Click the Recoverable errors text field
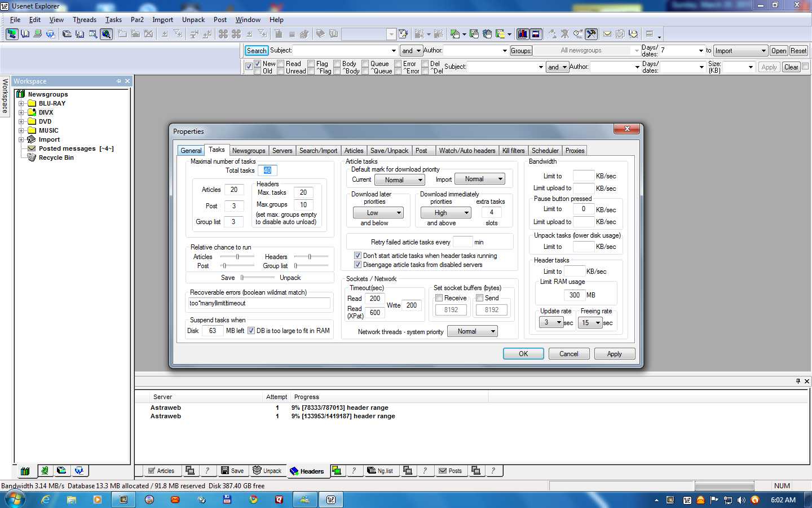 (259, 303)
